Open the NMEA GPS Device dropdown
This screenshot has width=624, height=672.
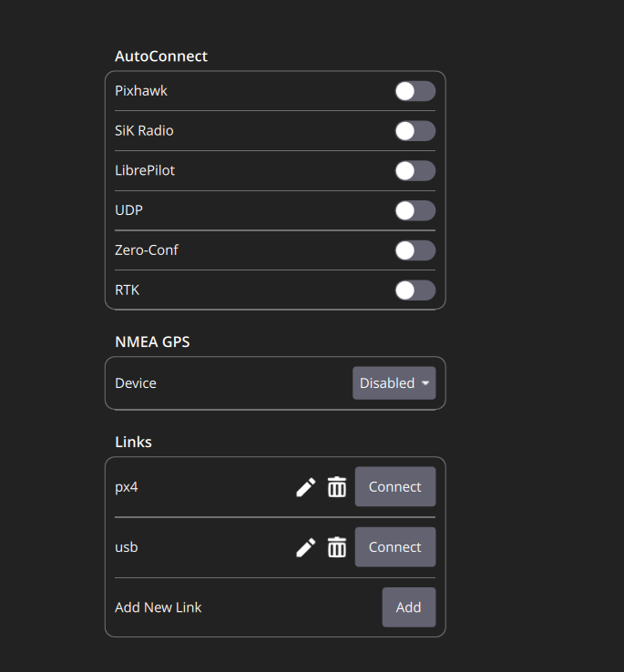(394, 383)
